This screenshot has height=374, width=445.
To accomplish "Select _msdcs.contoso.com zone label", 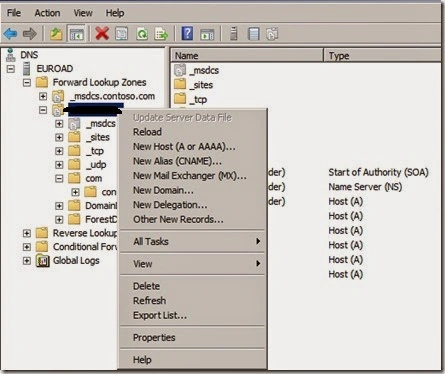I will pyautogui.click(x=113, y=96).
